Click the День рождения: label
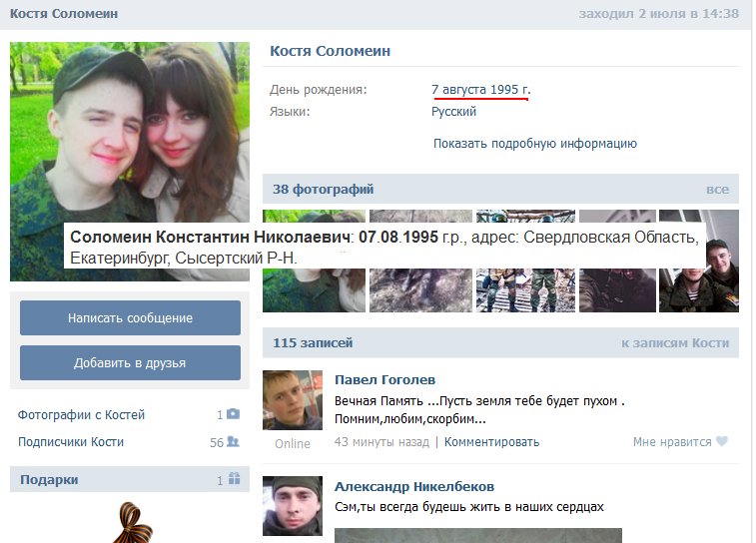This screenshot has height=543, width=756. (x=319, y=90)
